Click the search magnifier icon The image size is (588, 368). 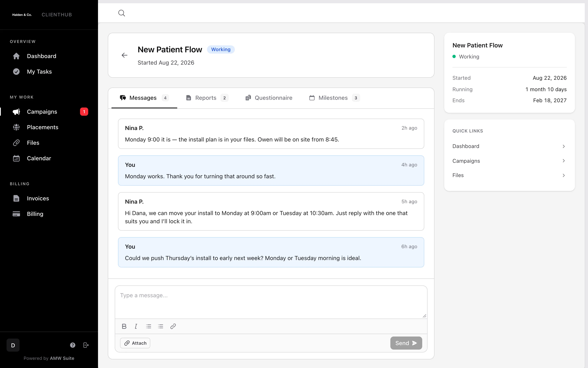(x=121, y=13)
